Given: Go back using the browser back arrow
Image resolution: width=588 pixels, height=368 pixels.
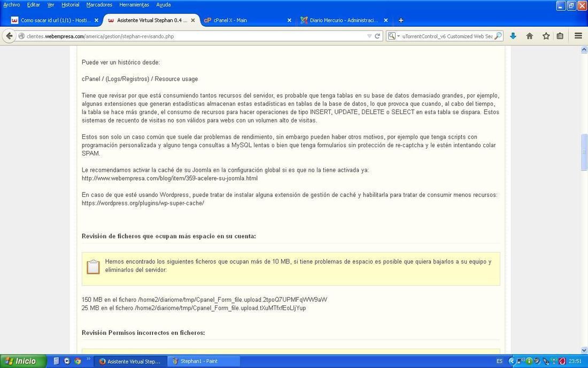Looking at the screenshot, I should (9, 36).
